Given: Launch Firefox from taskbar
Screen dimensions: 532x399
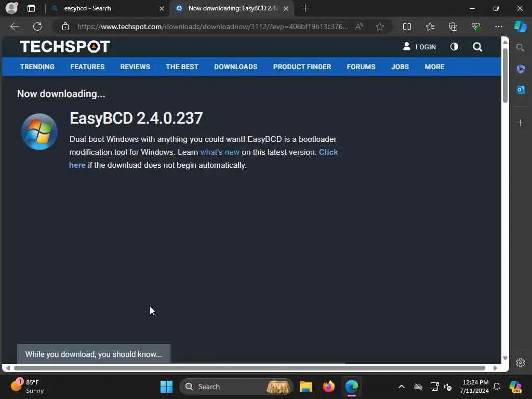Looking at the screenshot, I should click(328, 387).
